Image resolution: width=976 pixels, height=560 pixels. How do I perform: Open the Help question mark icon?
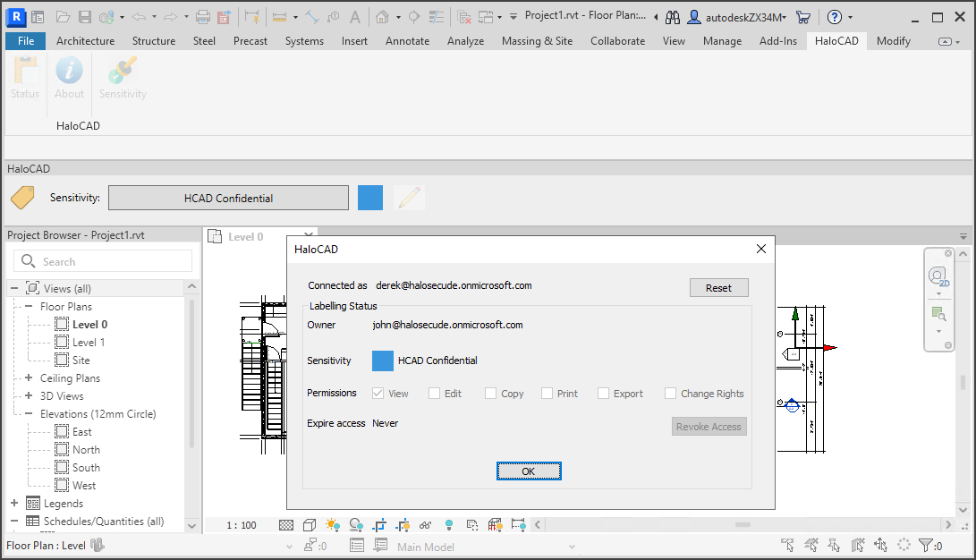(834, 17)
